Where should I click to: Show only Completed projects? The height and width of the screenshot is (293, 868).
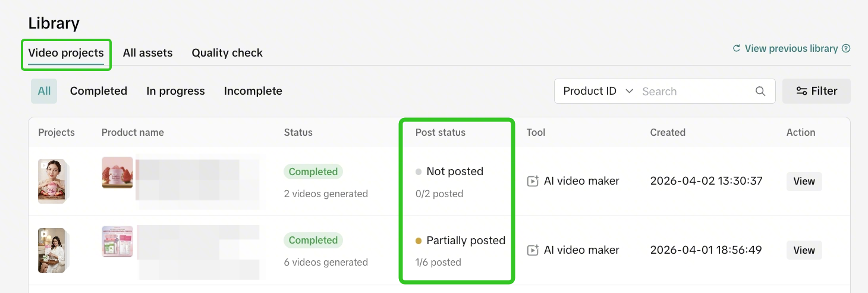tap(99, 91)
